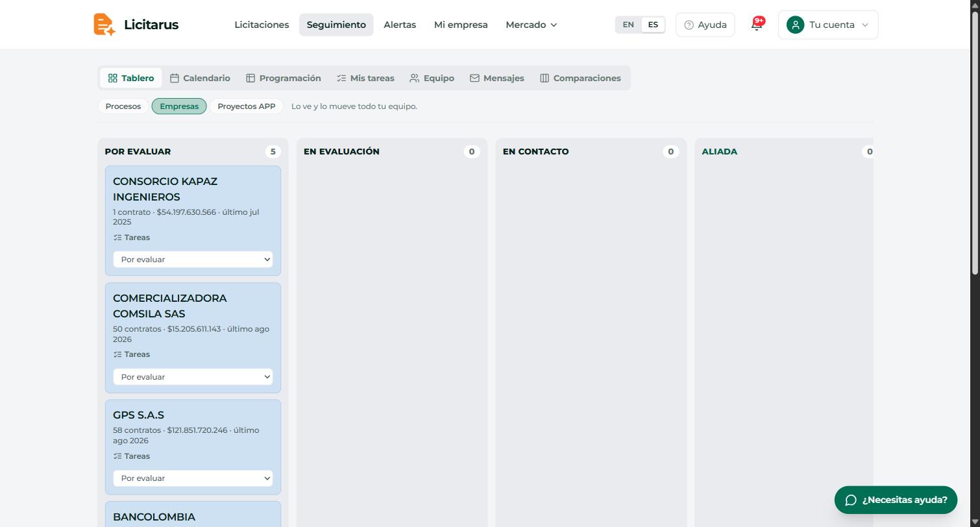Open Tareas on COMERCIALIZADORA COMSILA SAS card
The height and width of the screenshot is (527, 980).
coord(132,354)
